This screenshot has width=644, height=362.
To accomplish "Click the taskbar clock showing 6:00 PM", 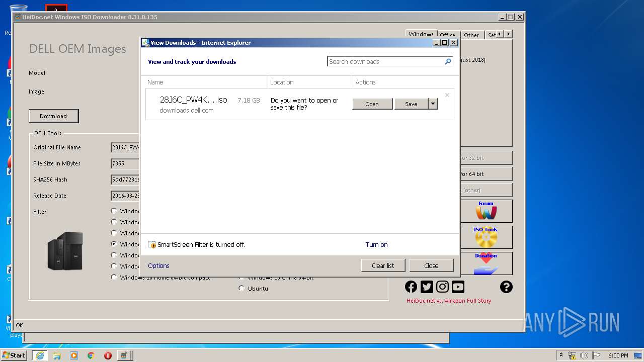I will pyautogui.click(x=618, y=355).
